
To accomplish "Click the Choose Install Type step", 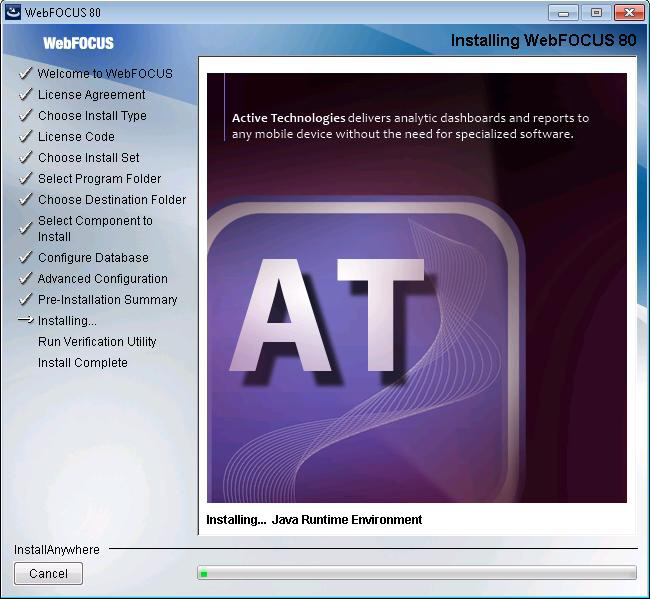I will tap(92, 116).
